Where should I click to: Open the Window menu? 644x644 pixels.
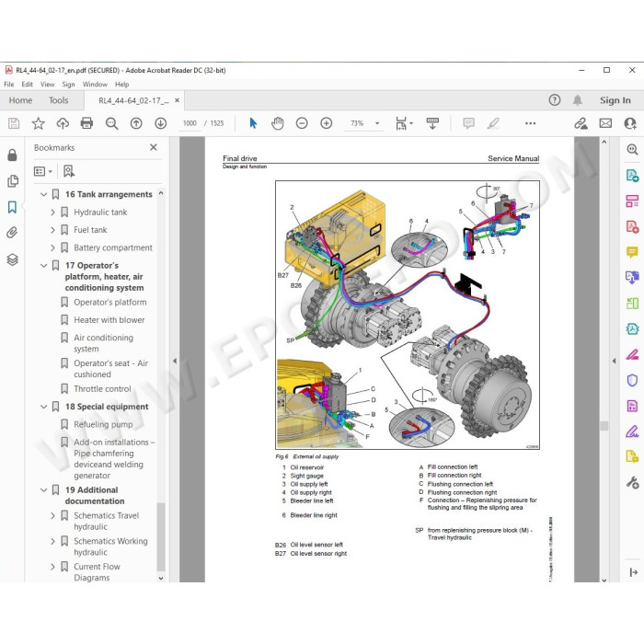click(95, 85)
